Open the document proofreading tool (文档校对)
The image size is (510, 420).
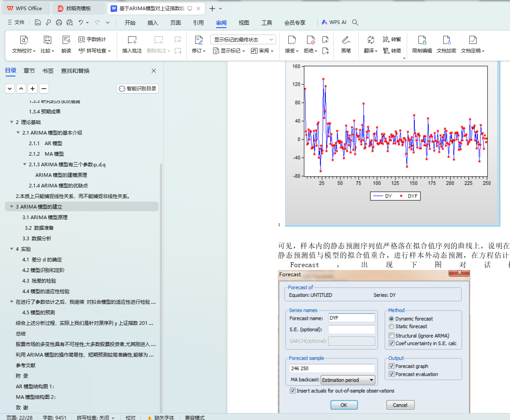24,44
